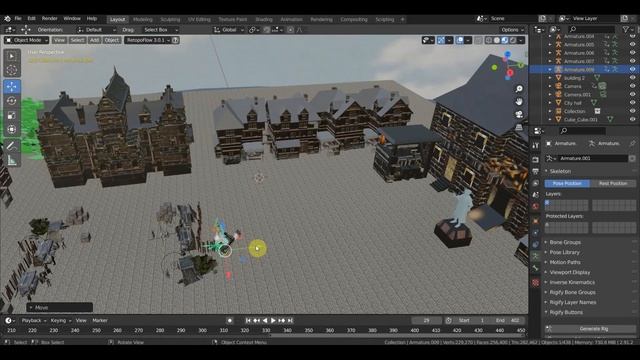Hide Armature.006 with its eye icon
The width and height of the screenshot is (640, 360).
[x=632, y=53]
